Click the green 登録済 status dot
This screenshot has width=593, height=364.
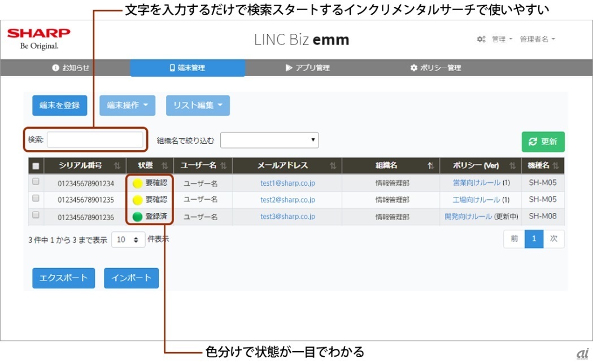click(x=138, y=217)
